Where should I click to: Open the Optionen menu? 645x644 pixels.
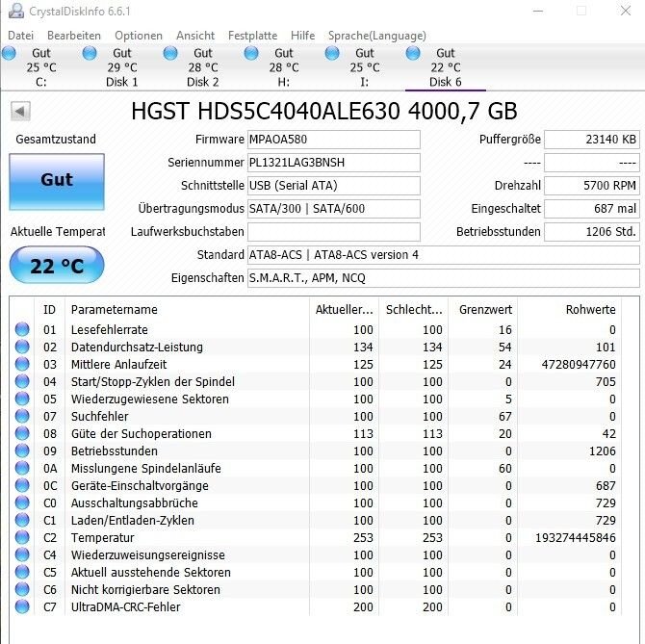(x=139, y=36)
